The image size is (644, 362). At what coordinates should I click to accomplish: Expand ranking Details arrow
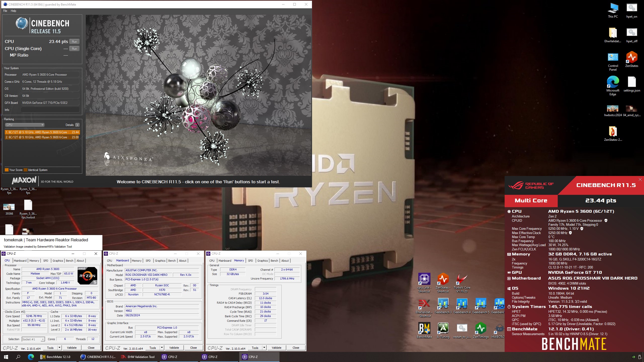(77, 125)
